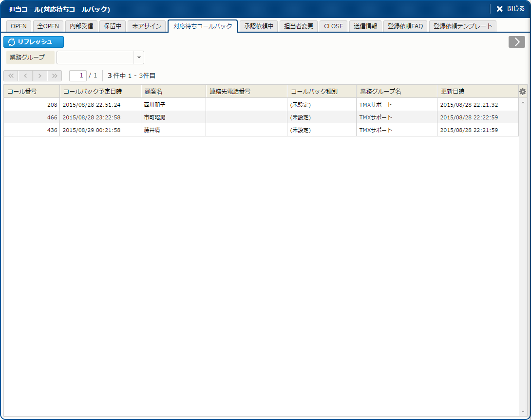Select the 未アサイン tab
The image size is (531, 420).
(147, 26)
